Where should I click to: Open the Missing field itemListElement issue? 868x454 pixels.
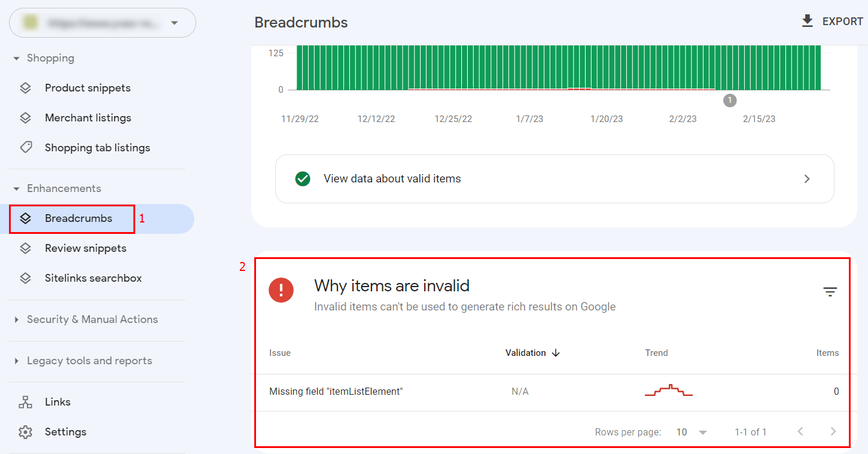pyautogui.click(x=336, y=391)
